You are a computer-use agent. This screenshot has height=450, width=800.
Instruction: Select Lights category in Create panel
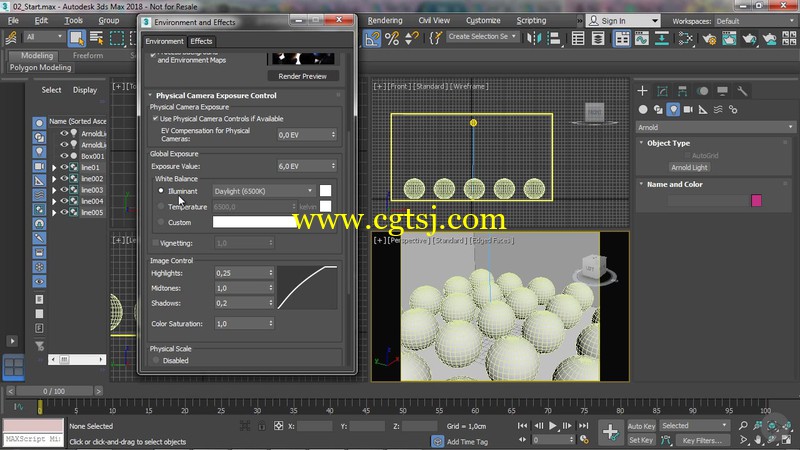(673, 110)
